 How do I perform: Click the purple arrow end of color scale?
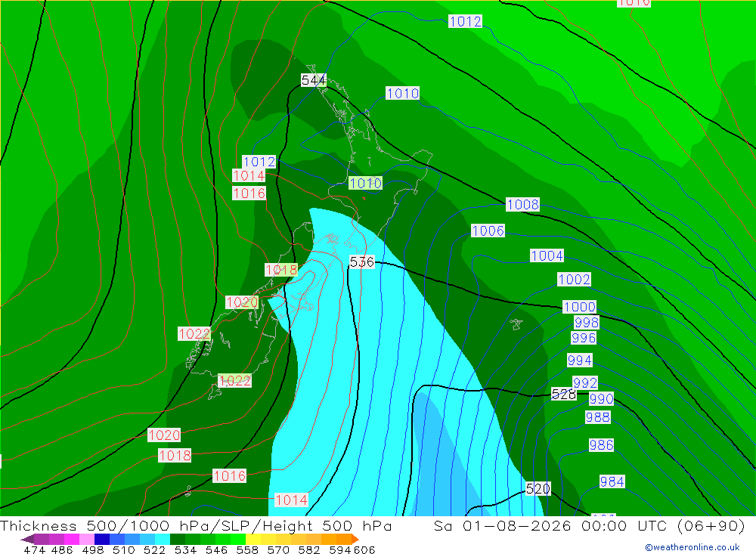pos(27,539)
